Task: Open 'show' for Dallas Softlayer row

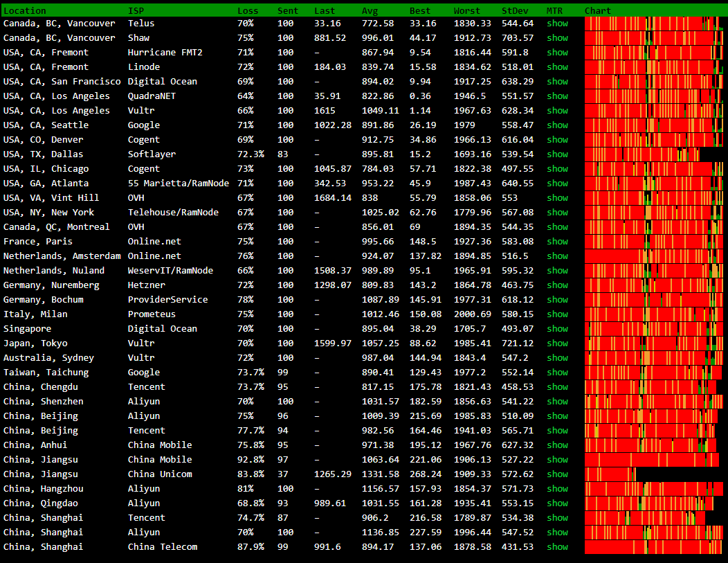Action: coord(557,154)
